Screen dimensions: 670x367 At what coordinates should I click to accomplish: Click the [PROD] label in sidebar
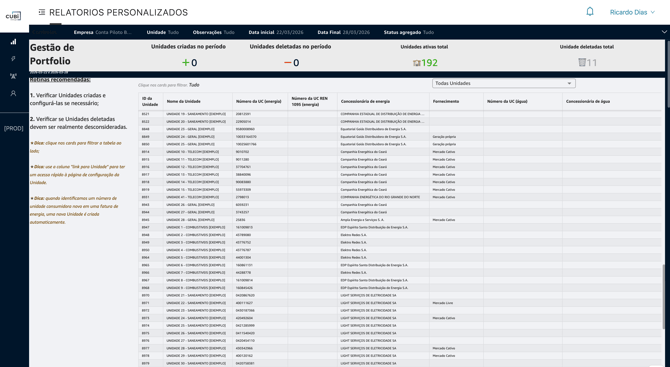pyautogui.click(x=13, y=129)
